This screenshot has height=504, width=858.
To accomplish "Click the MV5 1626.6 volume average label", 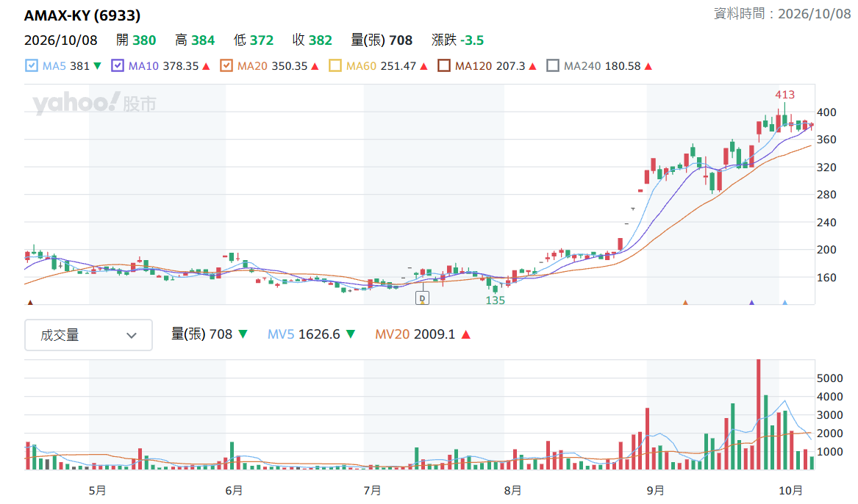I will click(x=304, y=334).
